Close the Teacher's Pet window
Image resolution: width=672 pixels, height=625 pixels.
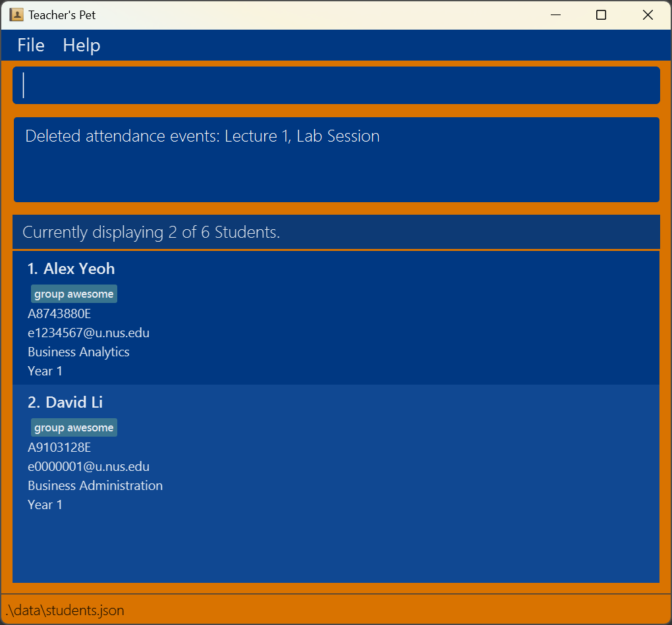pyautogui.click(x=648, y=15)
